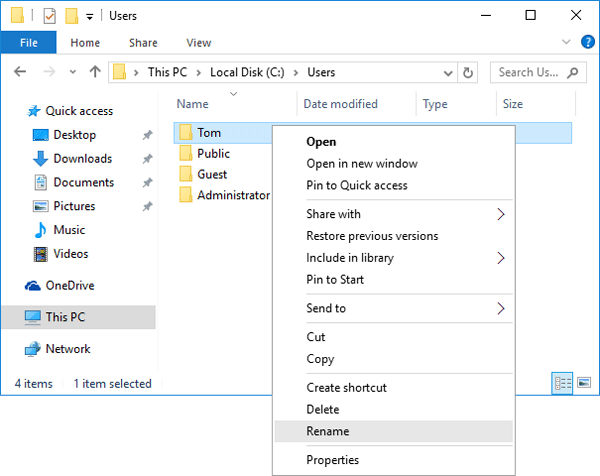The width and height of the screenshot is (600, 476).
Task: Click the File tab
Action: coord(29,43)
